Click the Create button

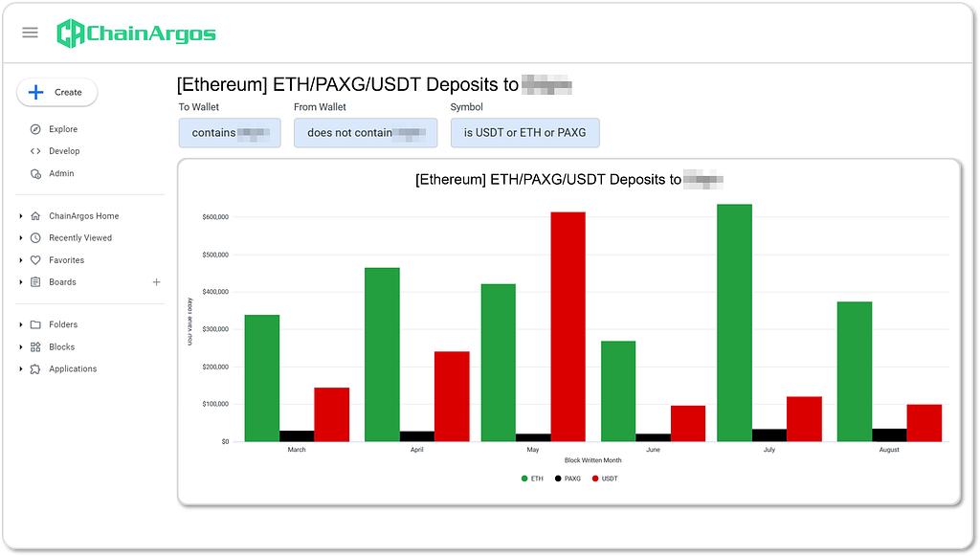pos(56,93)
